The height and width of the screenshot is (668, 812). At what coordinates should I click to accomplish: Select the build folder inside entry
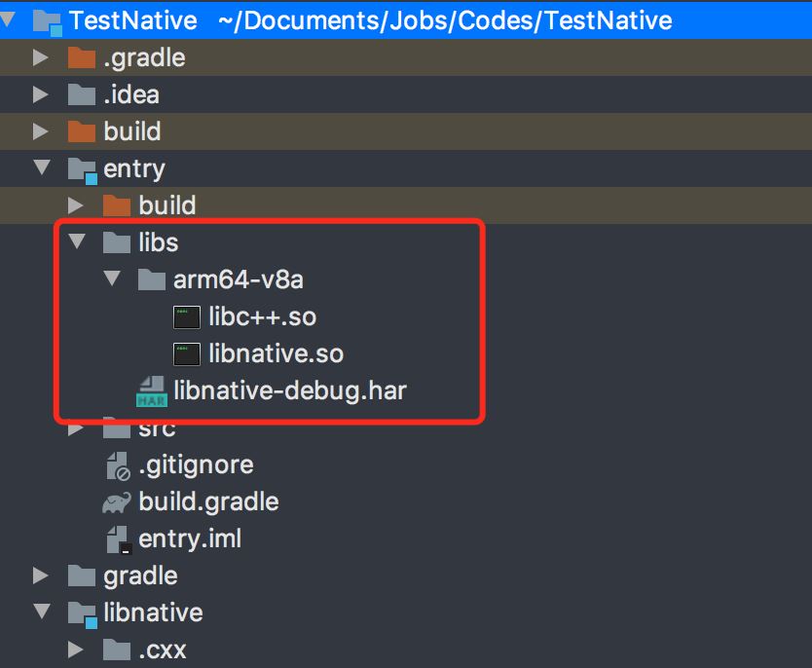click(166, 205)
